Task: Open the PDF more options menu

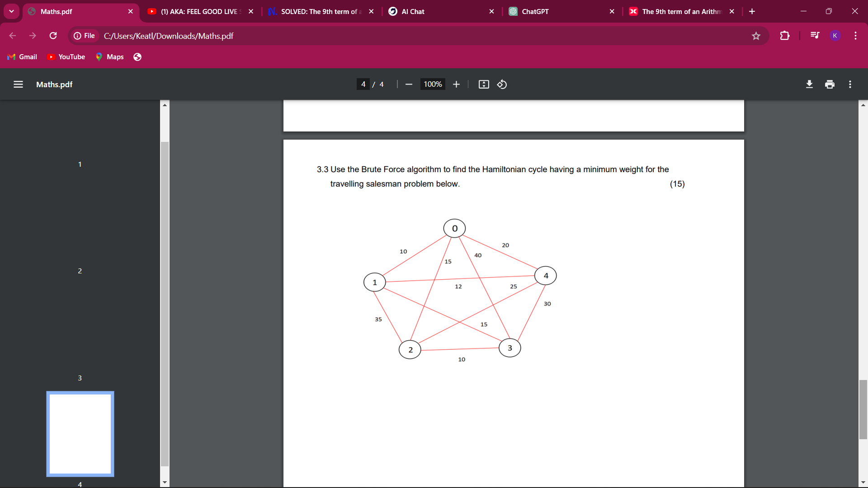Action: point(849,84)
